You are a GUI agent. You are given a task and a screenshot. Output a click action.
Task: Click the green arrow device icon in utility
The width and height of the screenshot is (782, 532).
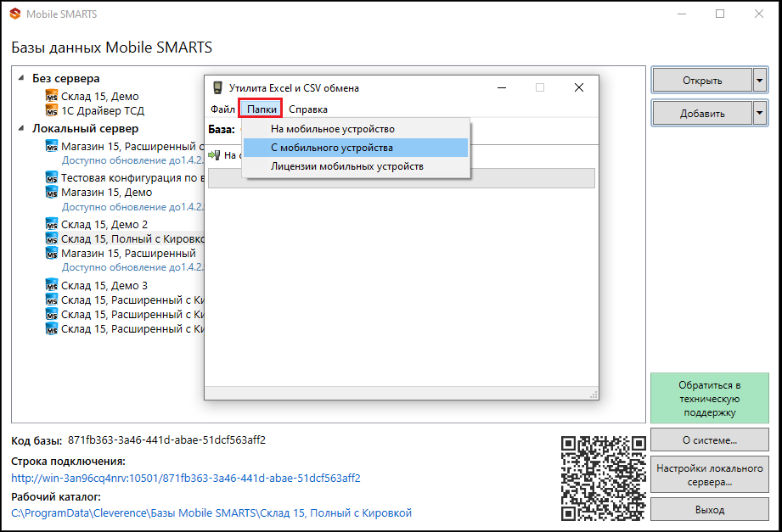point(215,155)
